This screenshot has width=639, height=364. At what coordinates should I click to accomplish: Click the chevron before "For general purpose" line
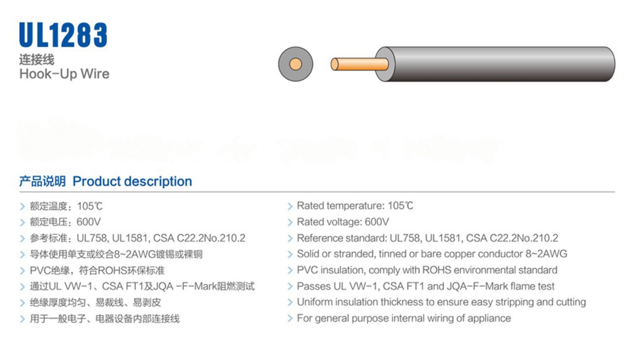point(290,319)
